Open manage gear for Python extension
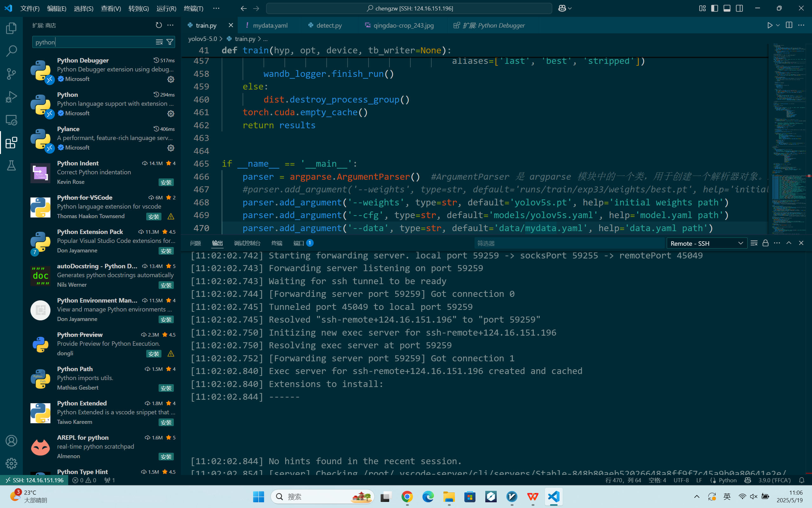This screenshot has width=812, height=508. click(x=171, y=114)
